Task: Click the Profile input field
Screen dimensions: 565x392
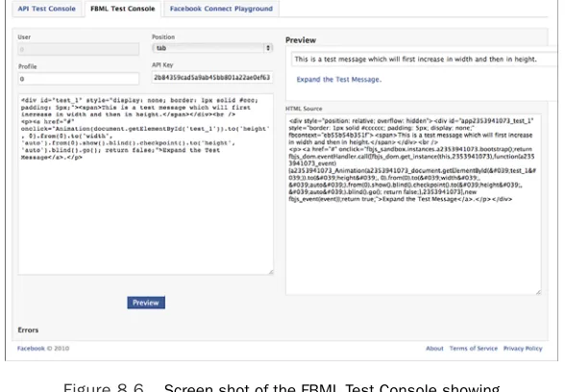Action: point(79,79)
